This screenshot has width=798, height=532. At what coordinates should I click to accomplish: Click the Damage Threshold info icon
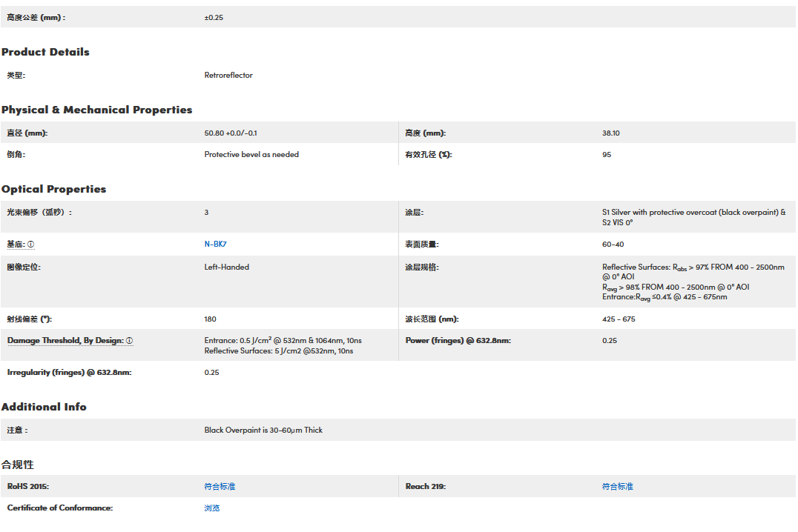(x=129, y=341)
